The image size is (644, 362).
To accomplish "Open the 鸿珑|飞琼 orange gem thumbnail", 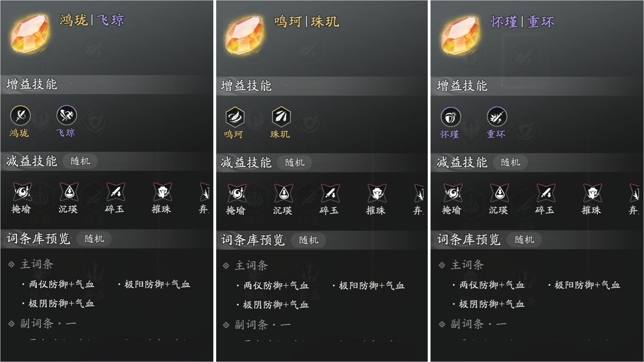I will [x=30, y=35].
